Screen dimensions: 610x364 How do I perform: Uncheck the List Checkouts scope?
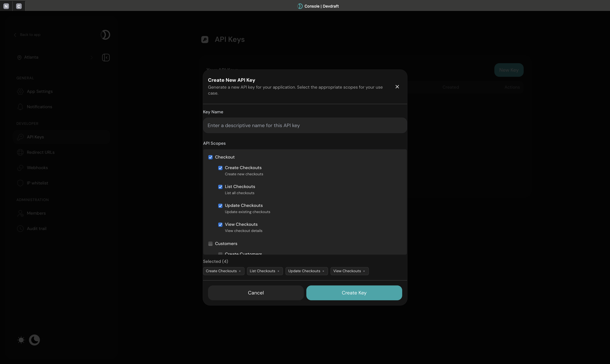tap(220, 187)
